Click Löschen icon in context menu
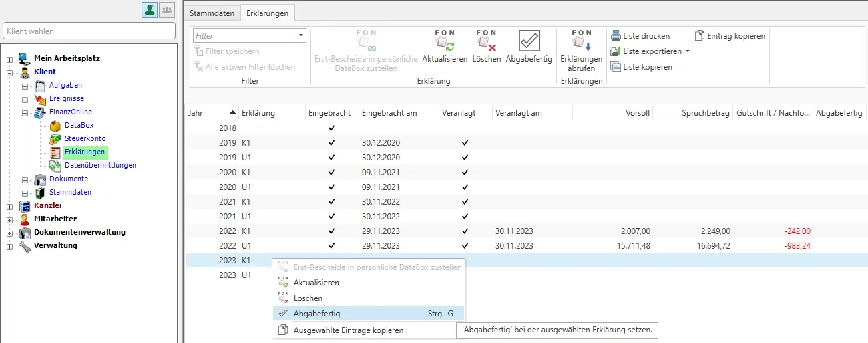 283,298
